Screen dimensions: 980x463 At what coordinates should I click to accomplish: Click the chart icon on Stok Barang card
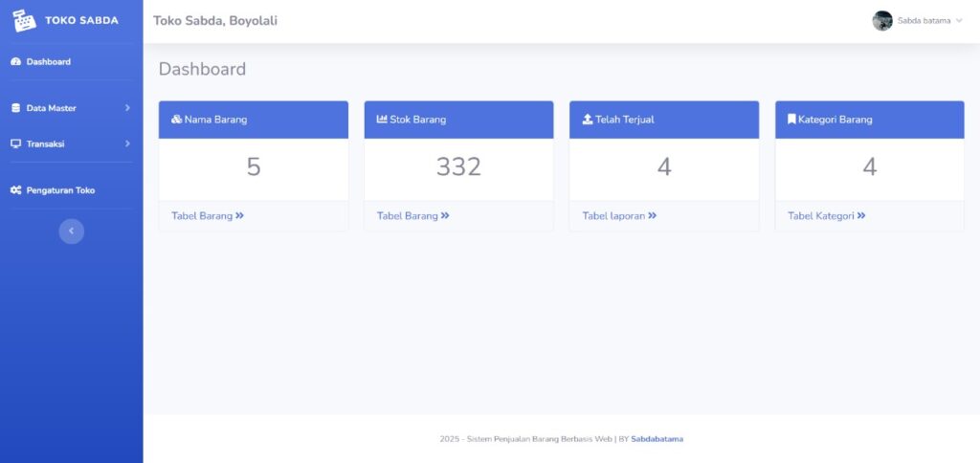click(x=382, y=120)
